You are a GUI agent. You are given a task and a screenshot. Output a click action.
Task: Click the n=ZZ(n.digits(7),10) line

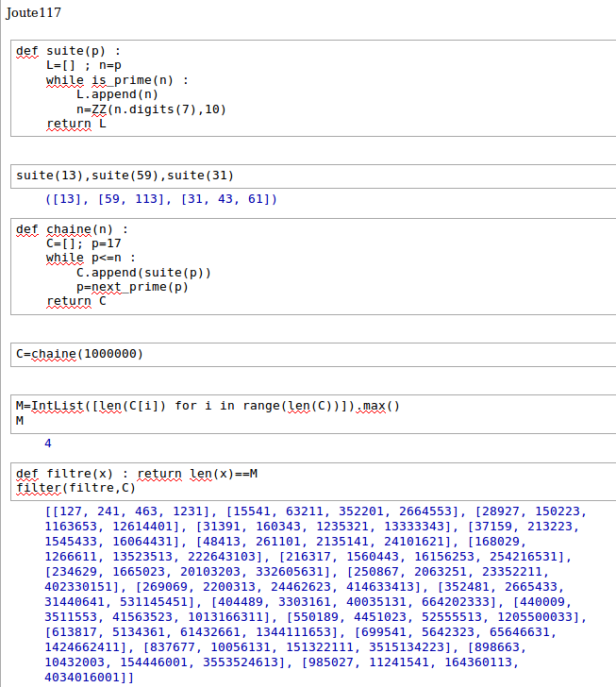(151, 109)
